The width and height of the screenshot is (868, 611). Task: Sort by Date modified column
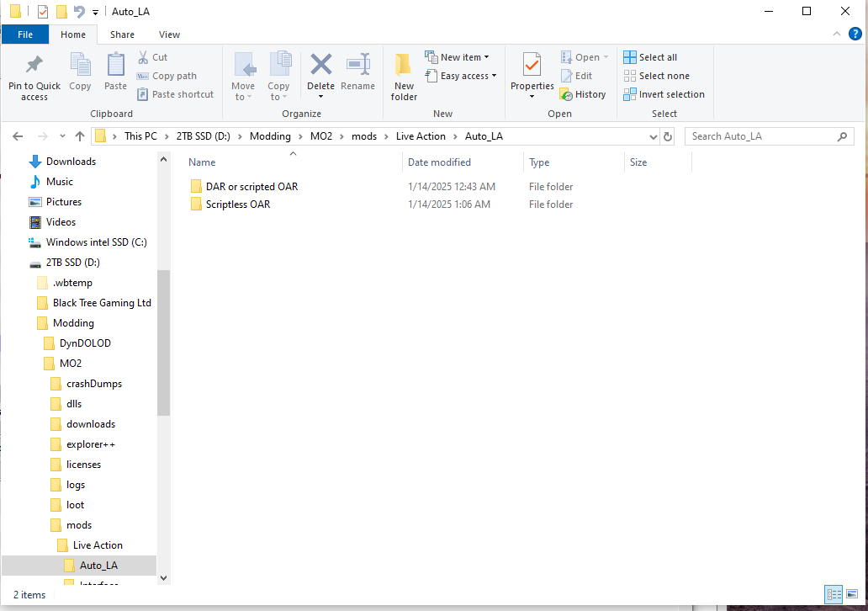[463, 162]
